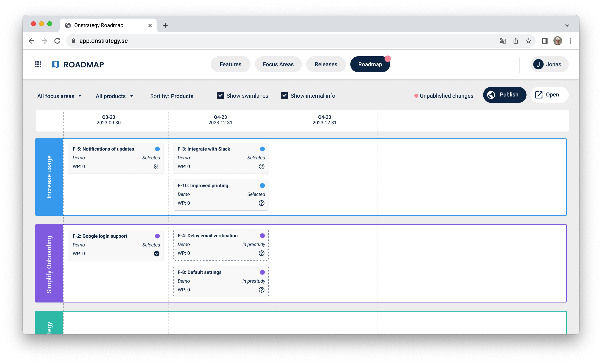Image resolution: width=602 pixels, height=364 pixels.
Task: Click the Roadmap map logo icon
Action: (55, 64)
